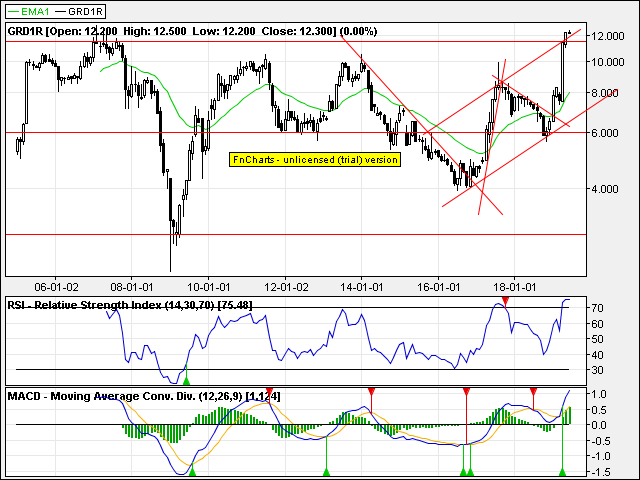Select the RSI green buy triangle near 2009
The height and width of the screenshot is (480, 640).
(x=186, y=381)
